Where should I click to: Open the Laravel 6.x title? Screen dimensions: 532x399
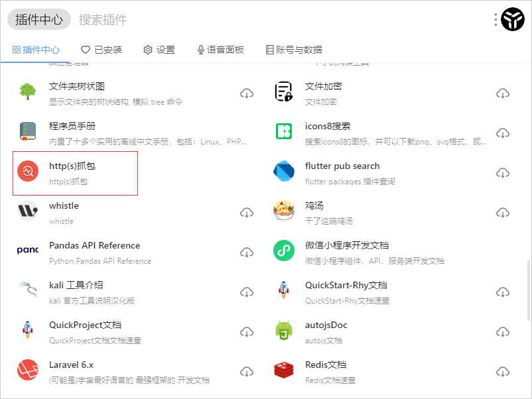[71, 365]
